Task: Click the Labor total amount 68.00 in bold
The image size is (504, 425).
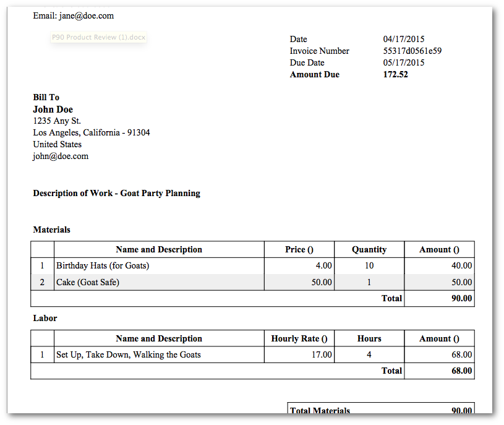Action: click(461, 371)
